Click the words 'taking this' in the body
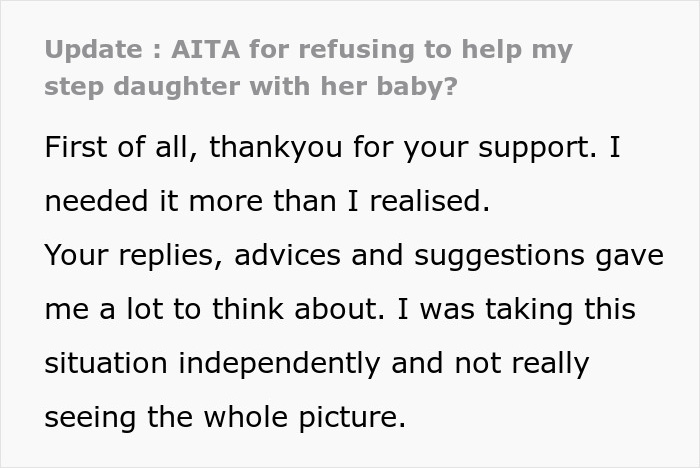 click(560, 309)
